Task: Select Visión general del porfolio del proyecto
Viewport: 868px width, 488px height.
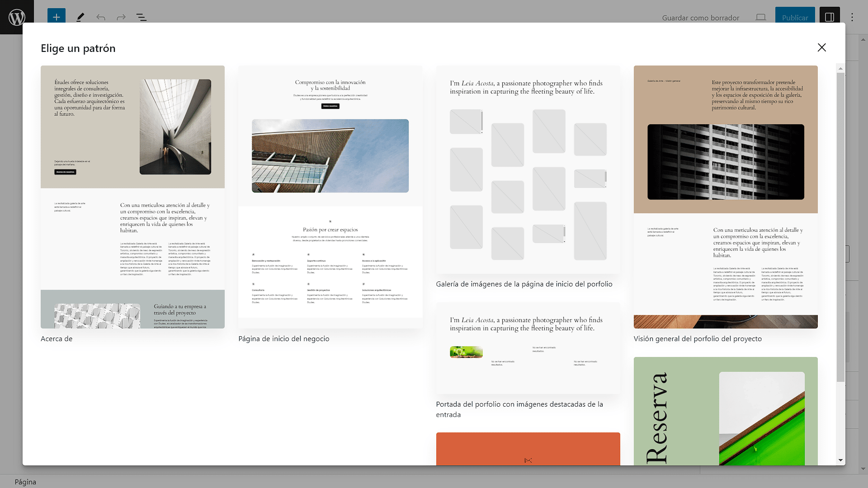Action: pyautogui.click(x=725, y=197)
